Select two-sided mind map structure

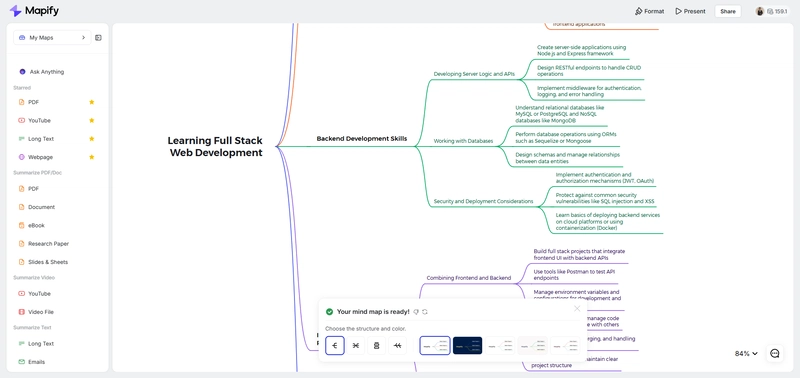356,346
